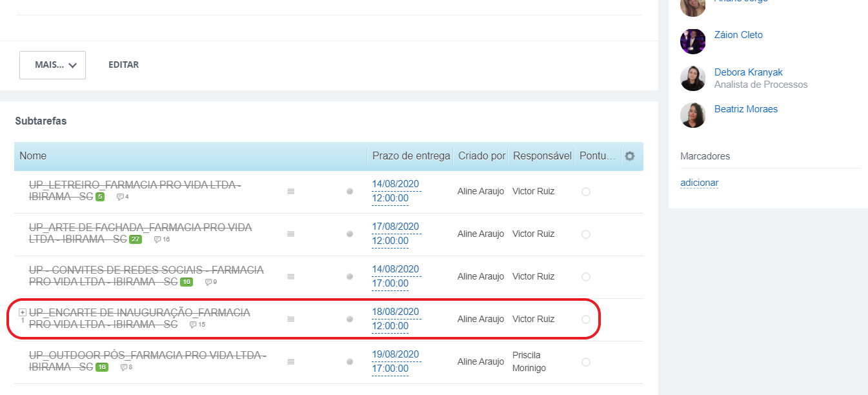Open hamburger menu for UP_OUTDOOR PÓS subtask

click(290, 362)
